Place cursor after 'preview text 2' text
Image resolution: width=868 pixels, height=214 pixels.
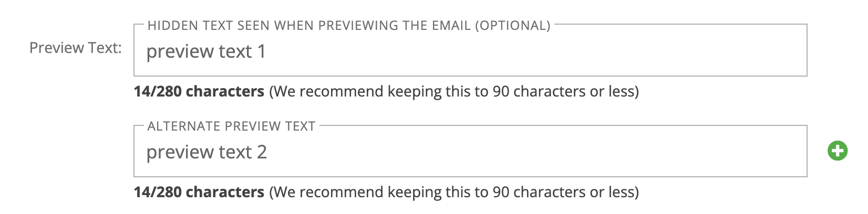269,152
